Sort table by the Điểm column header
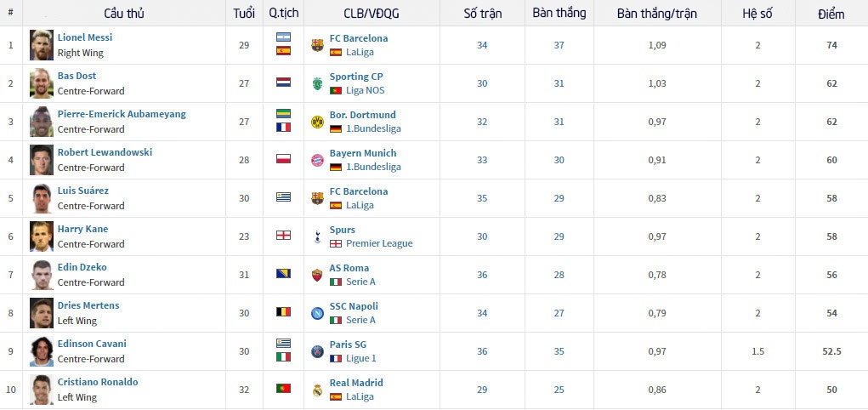Screen dimensions: 868x410 click(831, 14)
